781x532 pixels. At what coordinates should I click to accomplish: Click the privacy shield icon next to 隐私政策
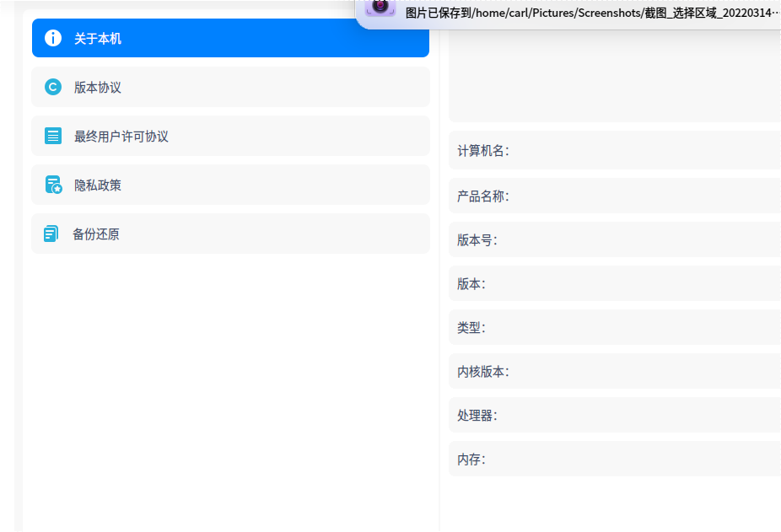tap(53, 185)
